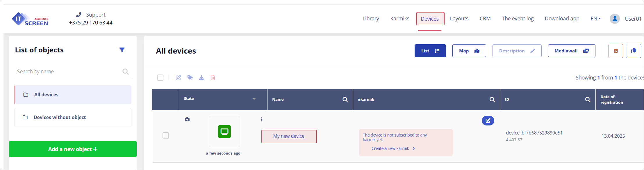
Task: Click the orange statistics chart icon button
Action: click(x=616, y=51)
